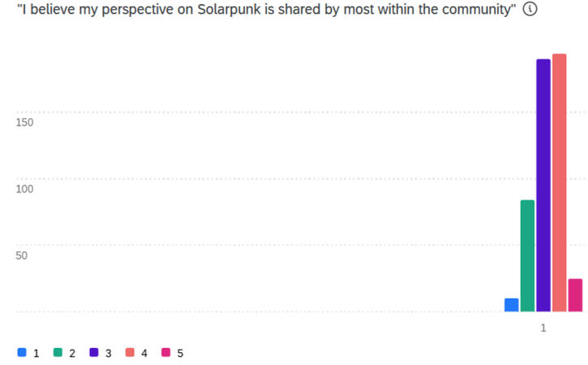The image size is (588, 365).
Task: Click the legend text label "4"
Action: point(144,354)
